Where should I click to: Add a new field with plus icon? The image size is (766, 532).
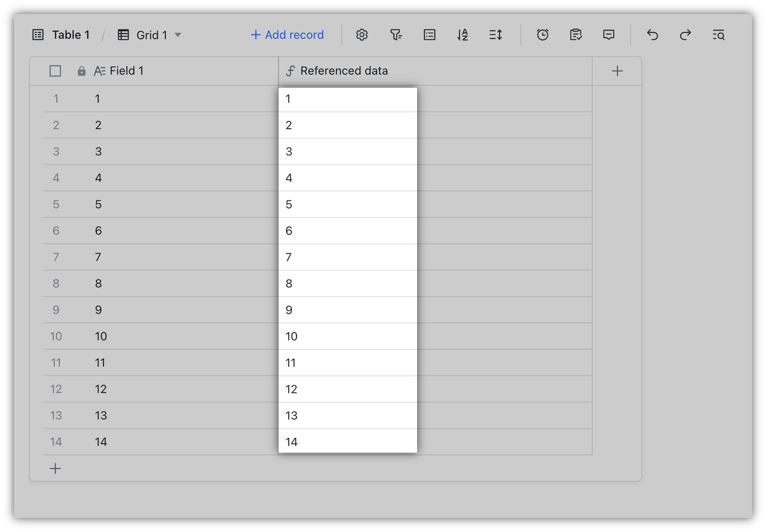pyautogui.click(x=617, y=71)
